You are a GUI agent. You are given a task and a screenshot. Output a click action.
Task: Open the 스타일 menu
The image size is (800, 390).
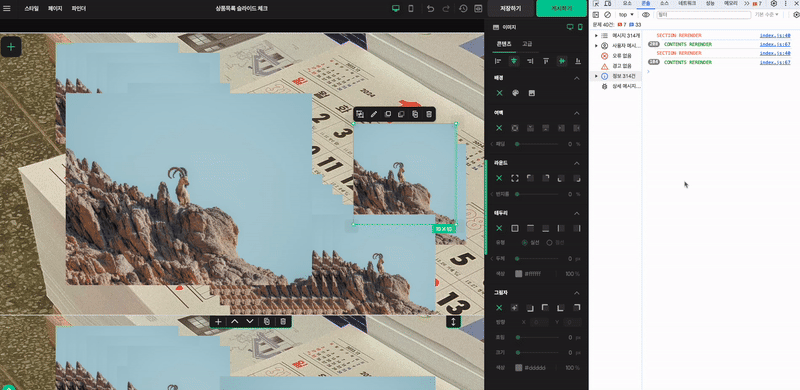(31, 9)
